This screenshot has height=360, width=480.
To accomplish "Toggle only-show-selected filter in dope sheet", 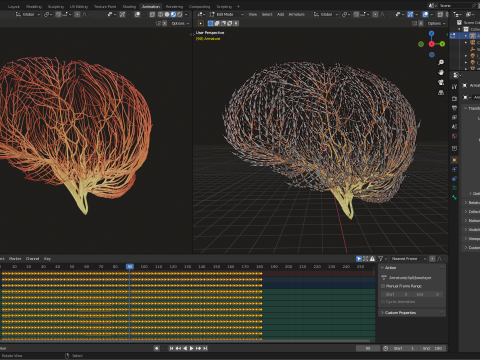I will (359, 259).
